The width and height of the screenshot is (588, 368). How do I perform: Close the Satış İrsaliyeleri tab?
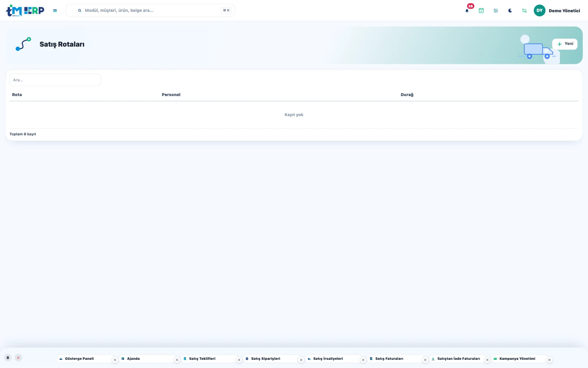pos(363,360)
